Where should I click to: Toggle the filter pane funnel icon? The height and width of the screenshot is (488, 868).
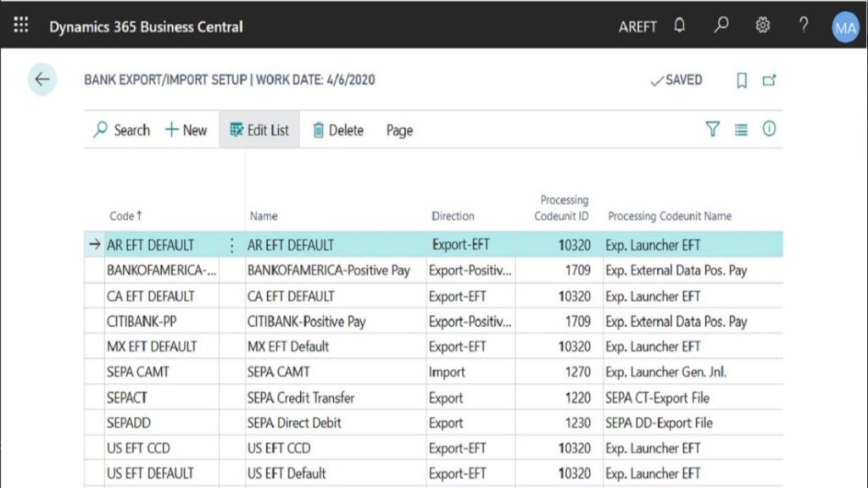click(713, 130)
